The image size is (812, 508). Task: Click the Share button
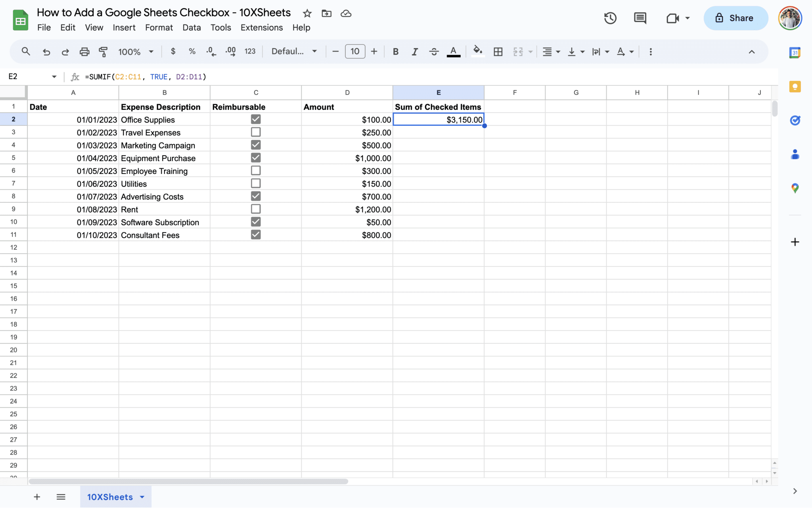(x=735, y=18)
